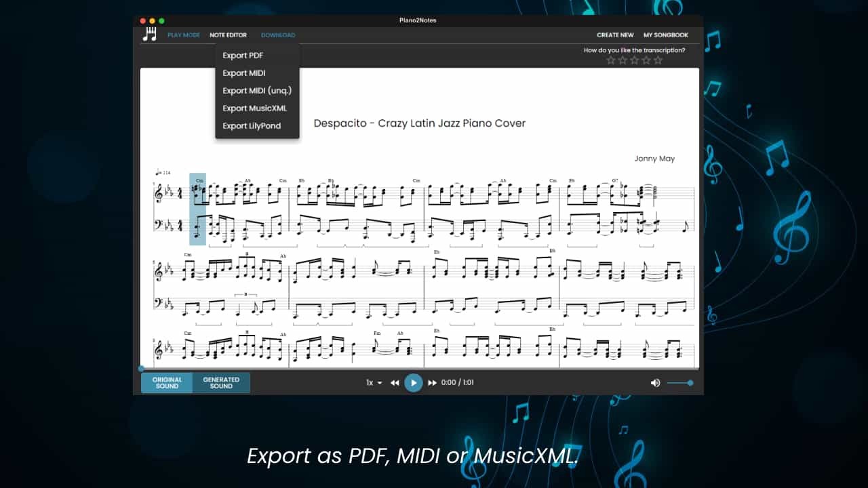Switch to Original Sound
This screenshot has width=868, height=488.
tap(167, 382)
